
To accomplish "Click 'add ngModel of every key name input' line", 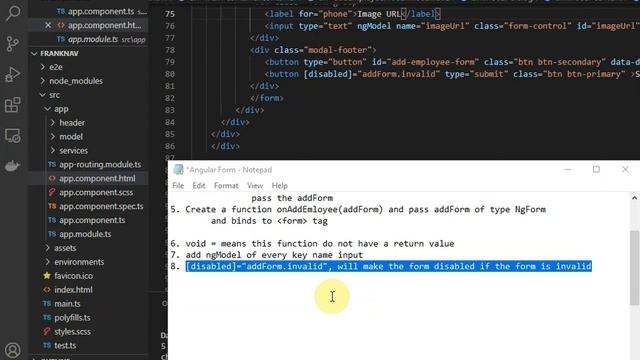I will tap(274, 255).
